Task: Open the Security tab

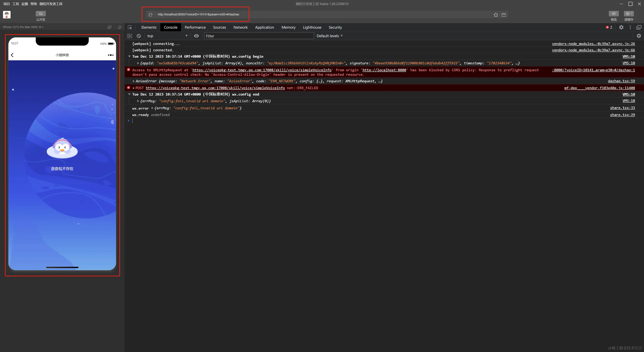Action: (335, 27)
